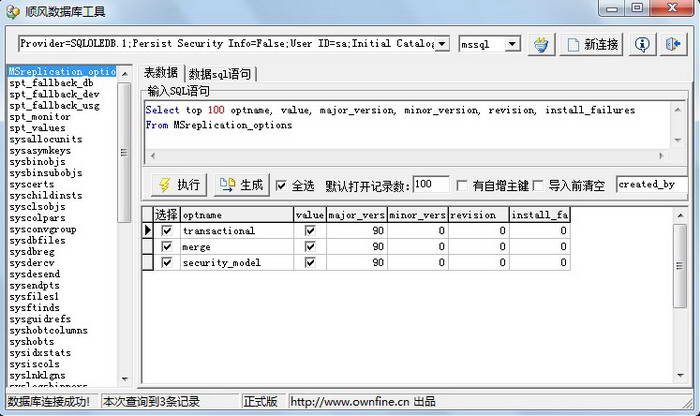Click the record count input field
The height and width of the screenshot is (416, 700).
coord(430,185)
